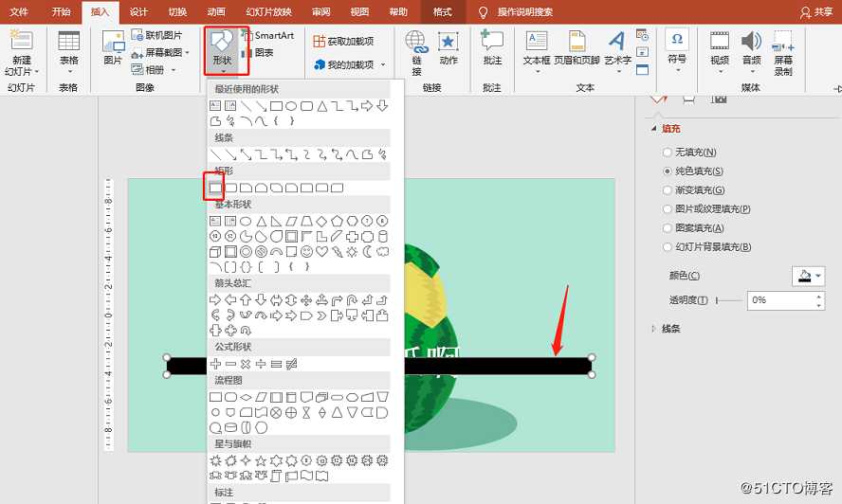
Task: Switch to the 设计 design tab
Action: coord(138,11)
